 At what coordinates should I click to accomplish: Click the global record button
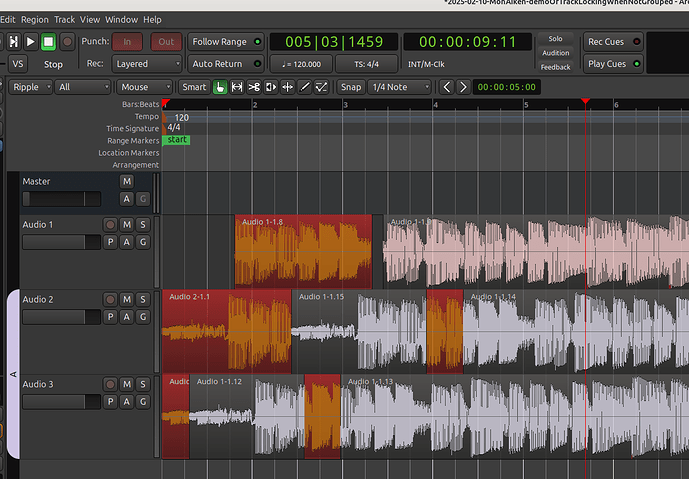click(x=67, y=42)
